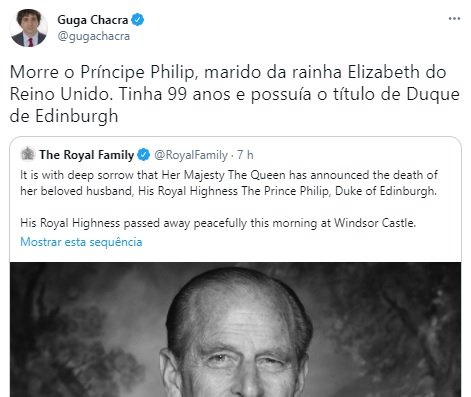Click the tweet line starting 'Reino Unido. Tinha 99 anos'

[x=235, y=94]
